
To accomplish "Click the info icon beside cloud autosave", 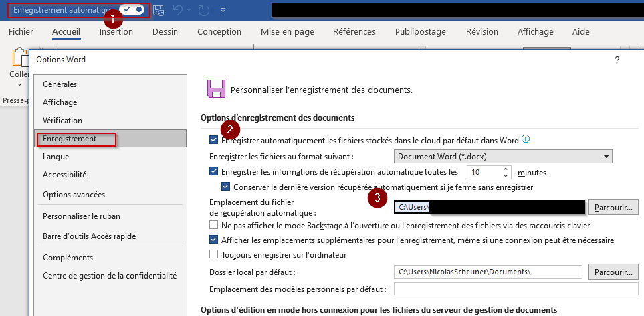I will [x=526, y=139].
